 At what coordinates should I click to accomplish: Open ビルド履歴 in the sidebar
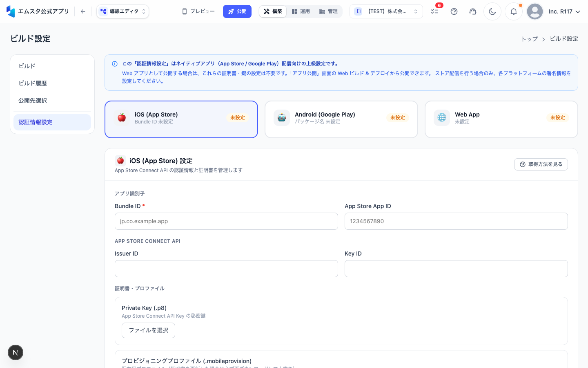point(52,83)
